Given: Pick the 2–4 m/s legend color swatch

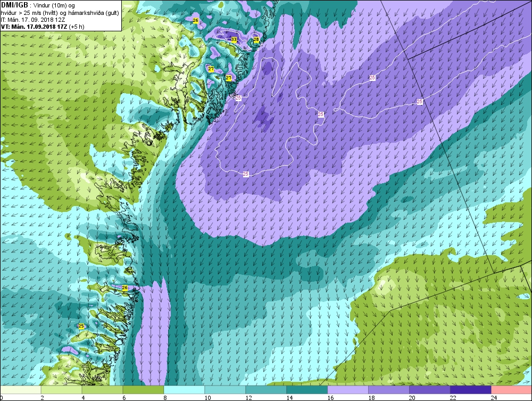Looking at the screenshot, I should pyautogui.click(x=61, y=389).
